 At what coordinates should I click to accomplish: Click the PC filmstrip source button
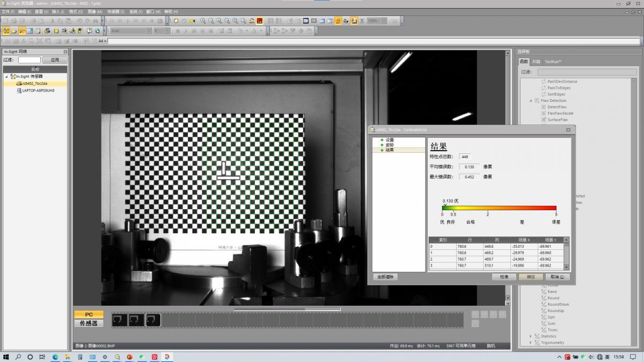[x=89, y=315]
